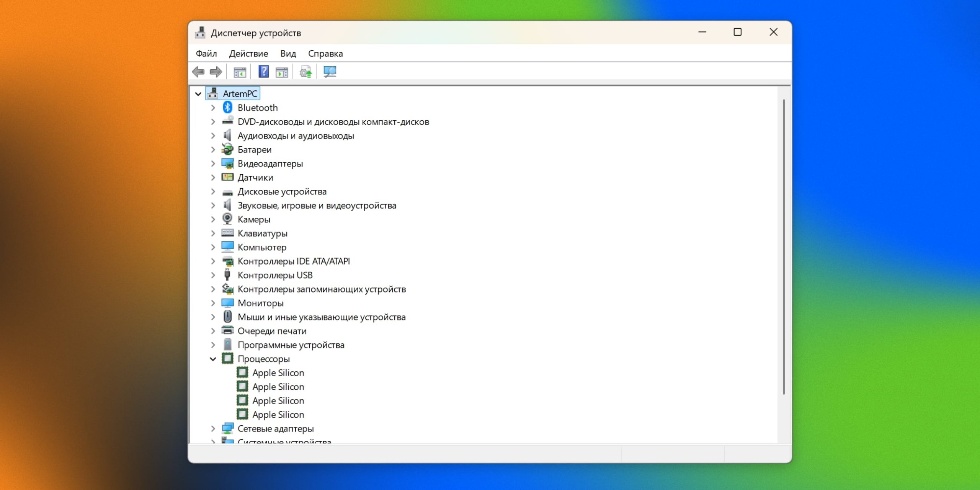Click the Forward navigation arrow
Viewport: 980px width, 490px height.
click(x=216, y=71)
